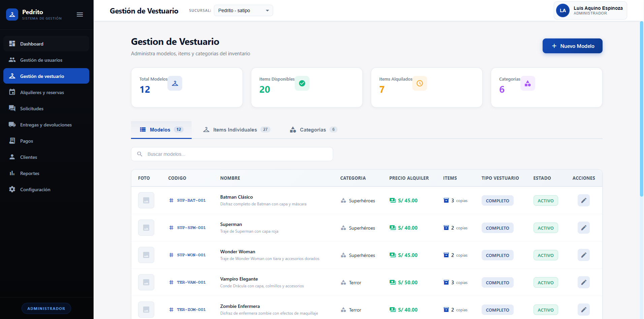The width and height of the screenshot is (644, 319).
Task: Switch to Items Individuales tab
Action: [236, 130]
